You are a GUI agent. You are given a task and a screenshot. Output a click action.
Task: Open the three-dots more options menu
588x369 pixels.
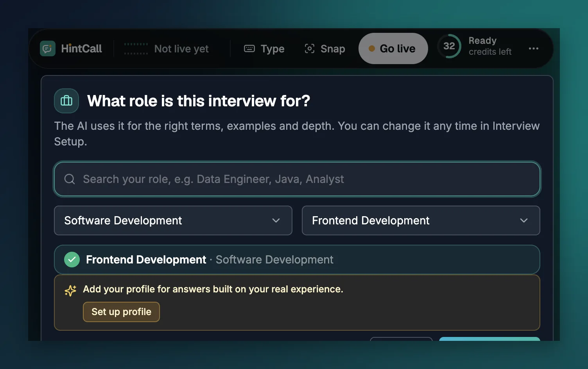tap(533, 48)
